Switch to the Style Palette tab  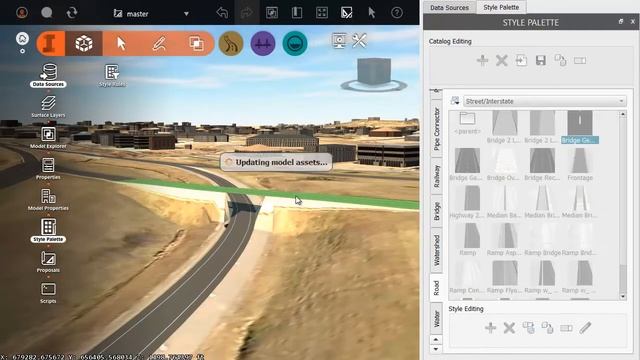pos(501,7)
